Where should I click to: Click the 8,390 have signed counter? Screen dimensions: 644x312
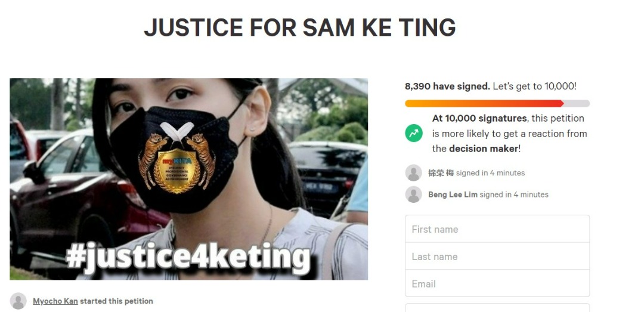[x=447, y=87]
